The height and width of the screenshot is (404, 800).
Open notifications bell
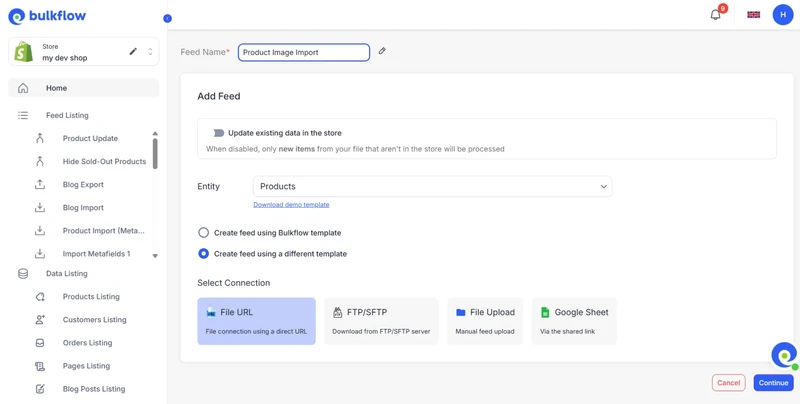716,14
